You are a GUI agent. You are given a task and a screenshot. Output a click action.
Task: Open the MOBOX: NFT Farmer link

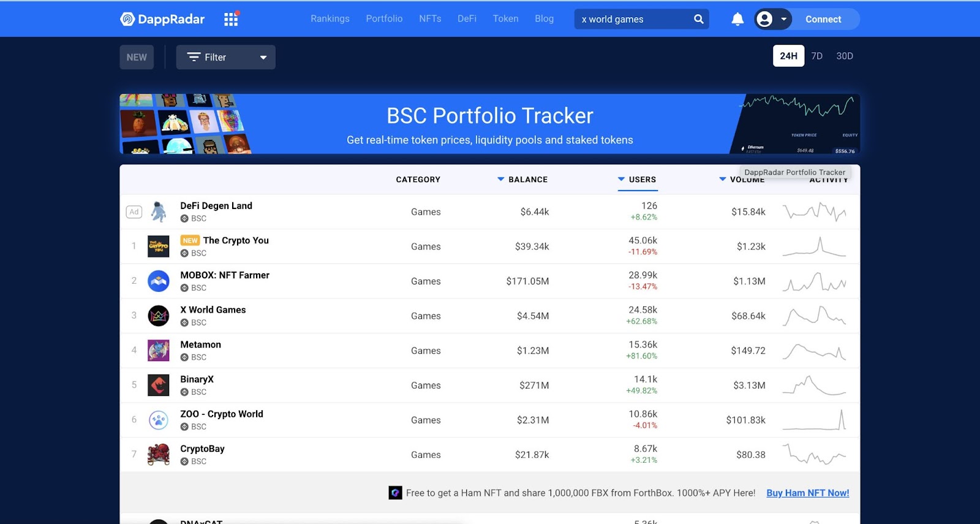coord(225,275)
